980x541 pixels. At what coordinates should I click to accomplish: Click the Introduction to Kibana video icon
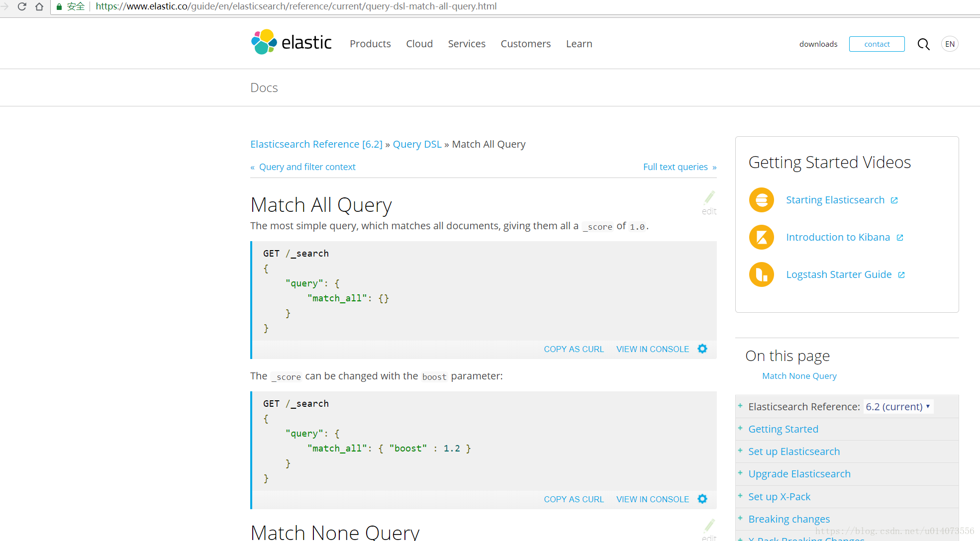(762, 237)
